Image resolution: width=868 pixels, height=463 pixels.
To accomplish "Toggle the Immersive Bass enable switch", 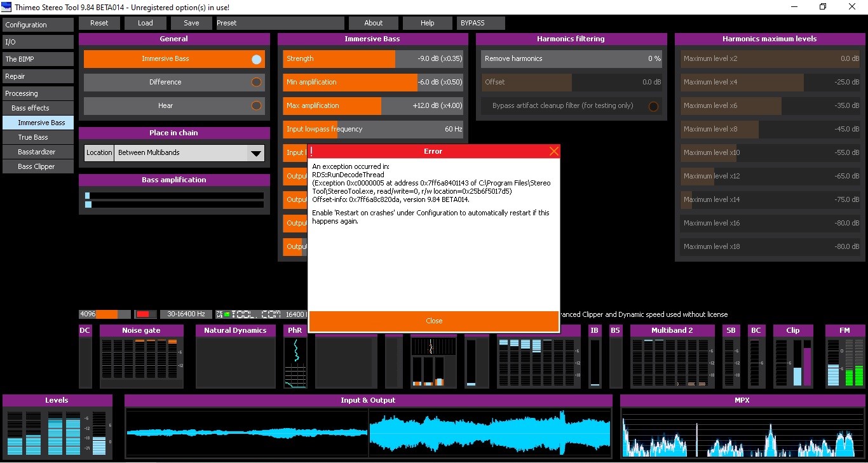I will 256,59.
